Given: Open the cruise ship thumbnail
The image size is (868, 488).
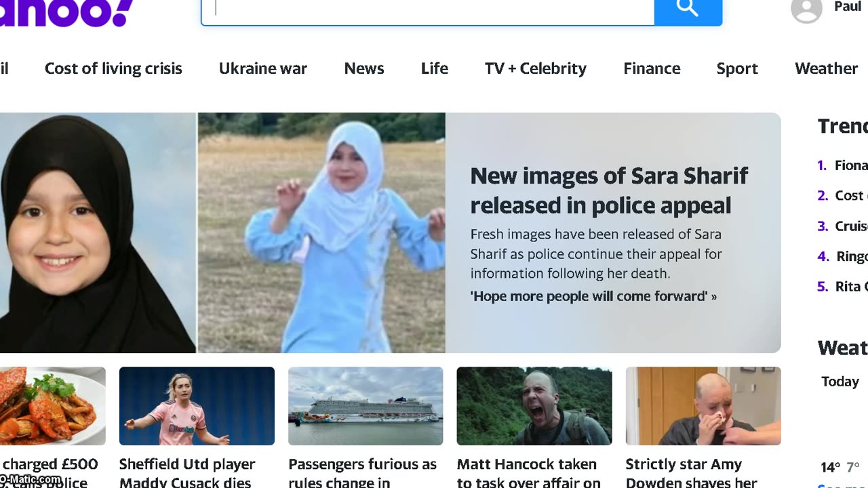Looking at the screenshot, I should (366, 406).
